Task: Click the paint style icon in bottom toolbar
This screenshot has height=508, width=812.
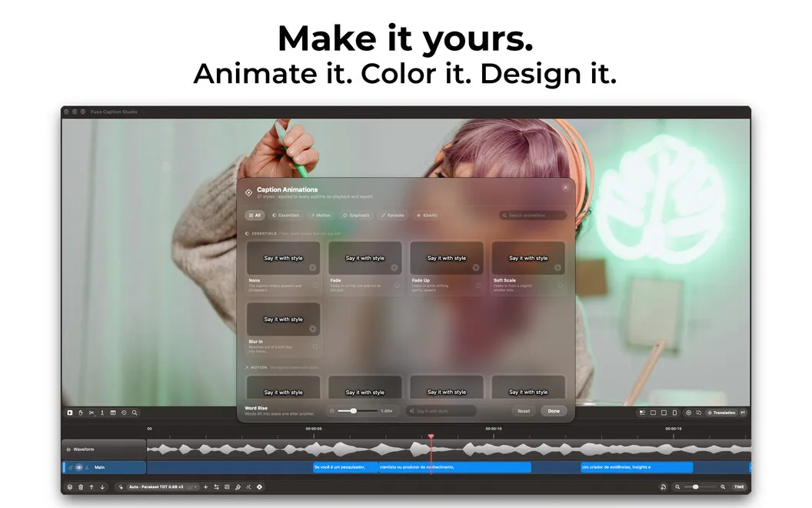Action: 238,486
